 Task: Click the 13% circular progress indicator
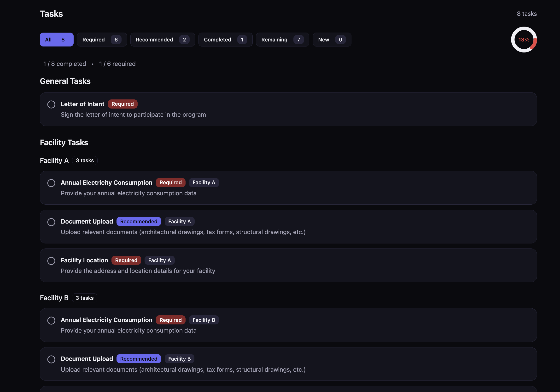coord(523,40)
